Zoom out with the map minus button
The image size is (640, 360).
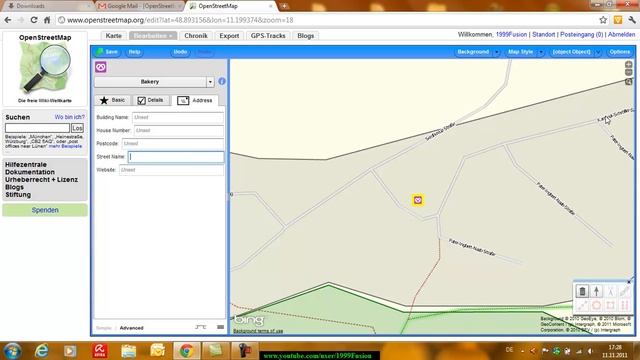[629, 72]
